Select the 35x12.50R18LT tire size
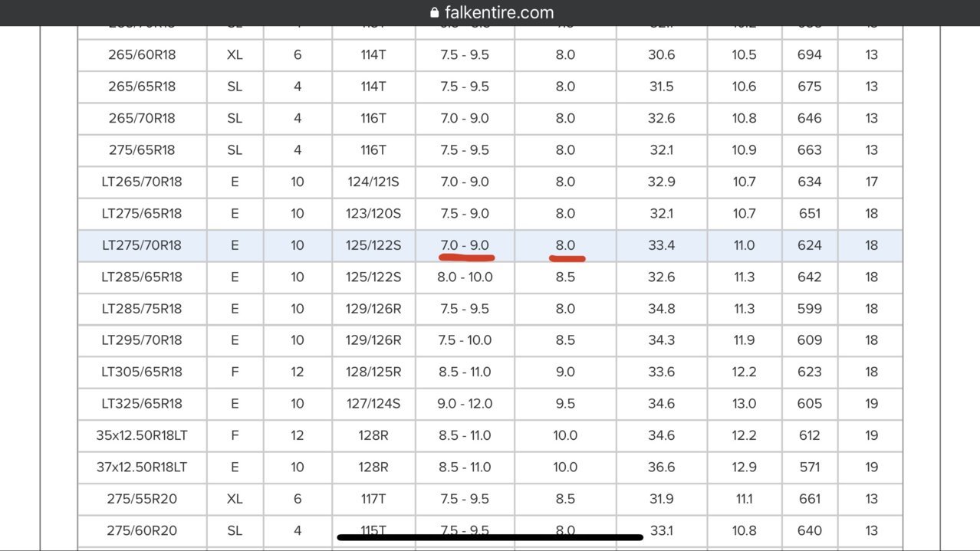This screenshot has width=980, height=551. click(142, 435)
